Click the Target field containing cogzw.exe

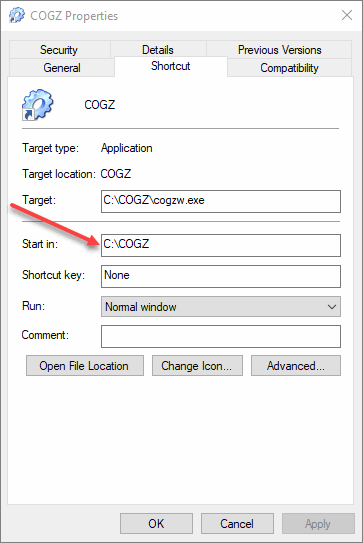[221, 201]
